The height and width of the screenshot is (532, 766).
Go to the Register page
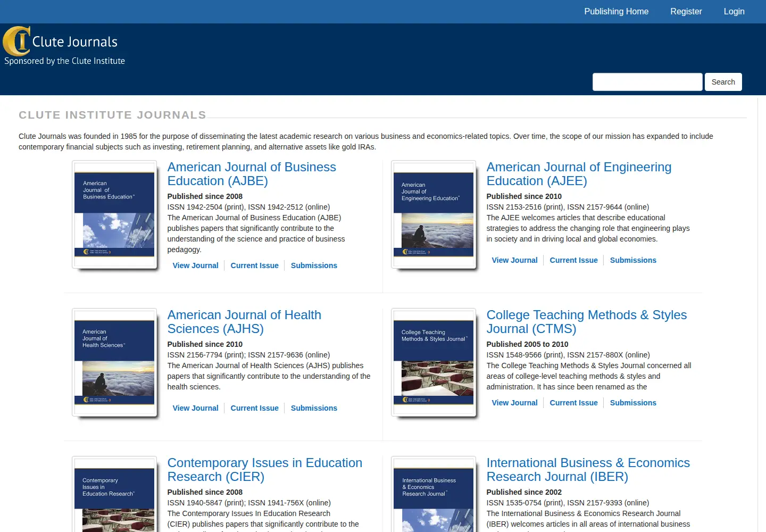tap(686, 11)
